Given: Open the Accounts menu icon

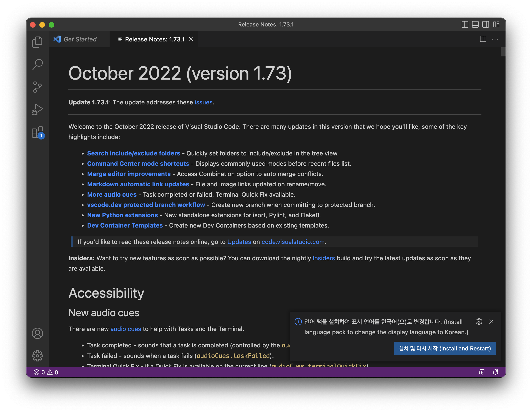Looking at the screenshot, I should point(37,333).
